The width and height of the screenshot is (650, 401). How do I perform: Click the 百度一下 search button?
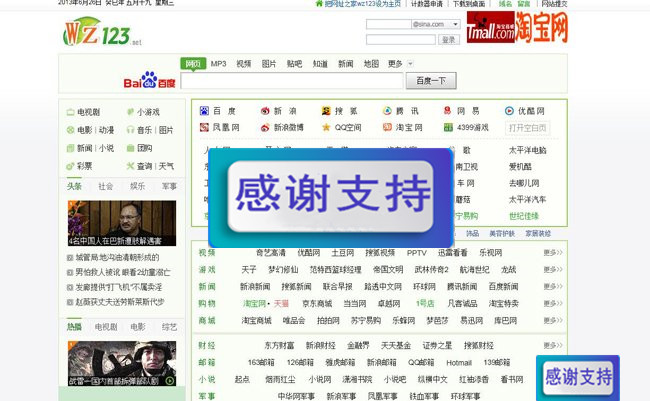(431, 81)
